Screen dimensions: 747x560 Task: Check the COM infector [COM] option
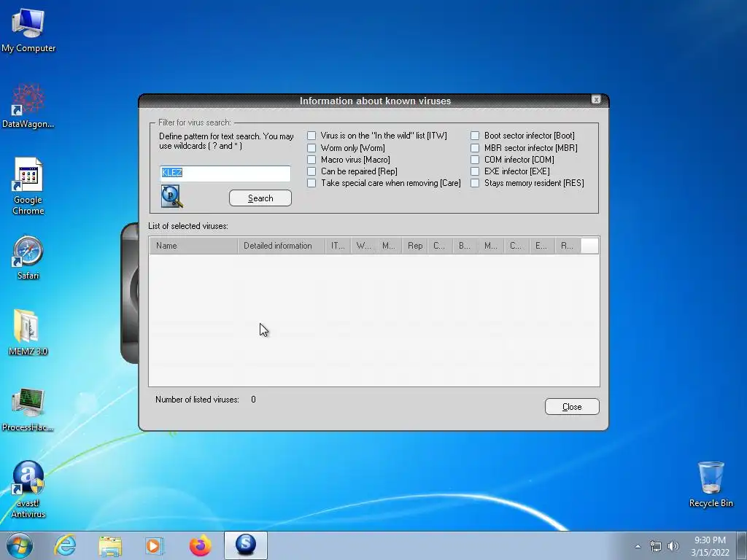(x=475, y=160)
